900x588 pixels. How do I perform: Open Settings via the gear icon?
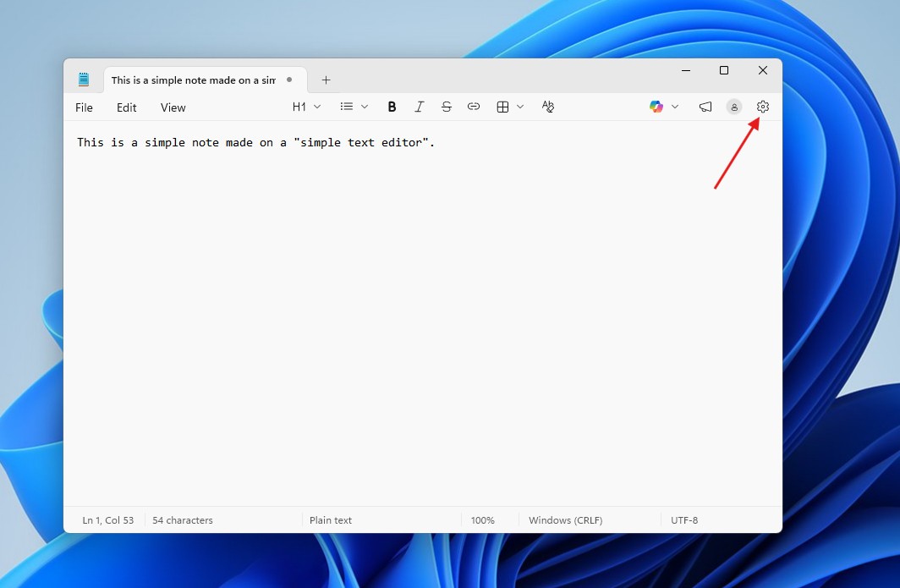coord(762,107)
